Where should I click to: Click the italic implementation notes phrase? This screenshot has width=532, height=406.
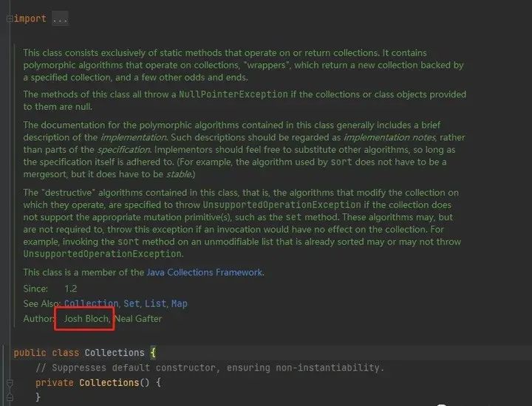pos(389,137)
